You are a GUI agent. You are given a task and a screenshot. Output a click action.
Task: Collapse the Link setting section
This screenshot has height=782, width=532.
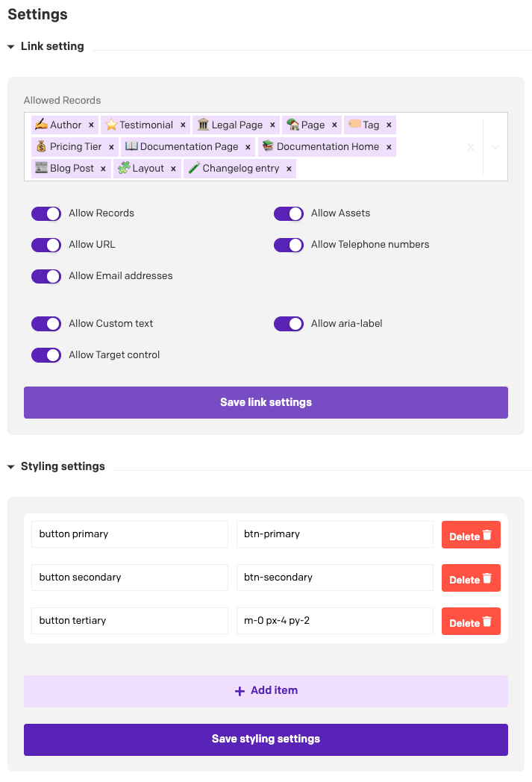tap(10, 46)
